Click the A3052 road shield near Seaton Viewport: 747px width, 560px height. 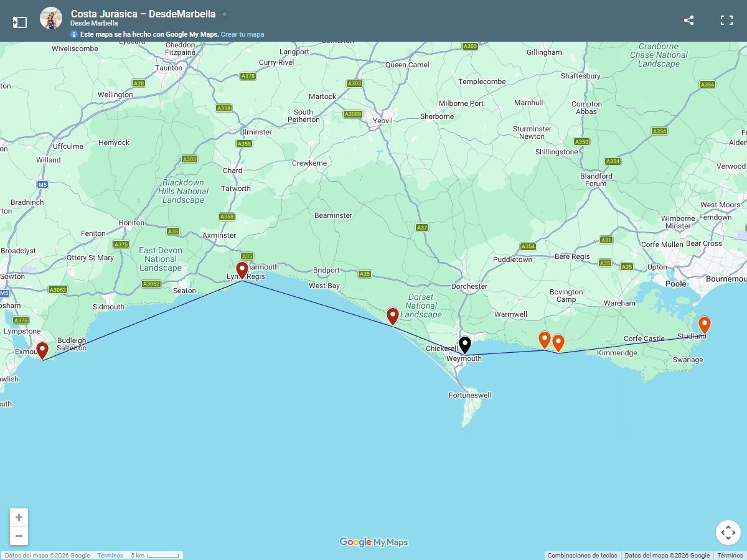coord(151,284)
